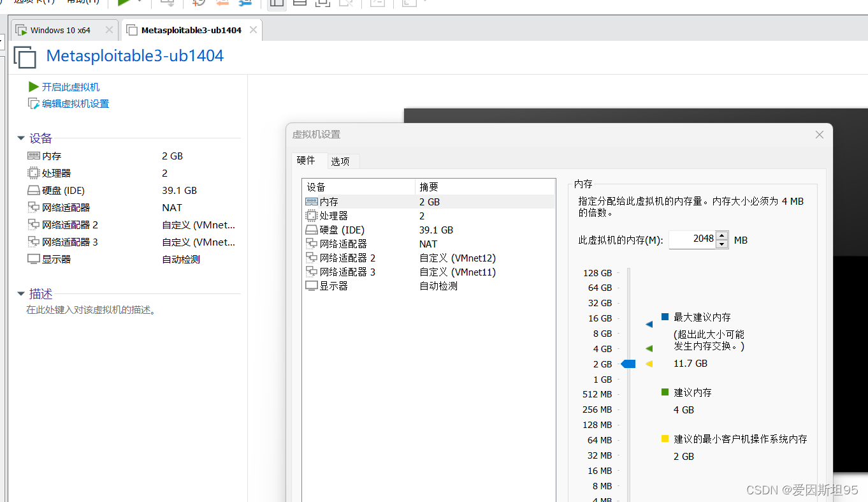Image resolution: width=868 pixels, height=502 pixels.
Task: Click the 512 MB slider label
Action: tap(597, 394)
